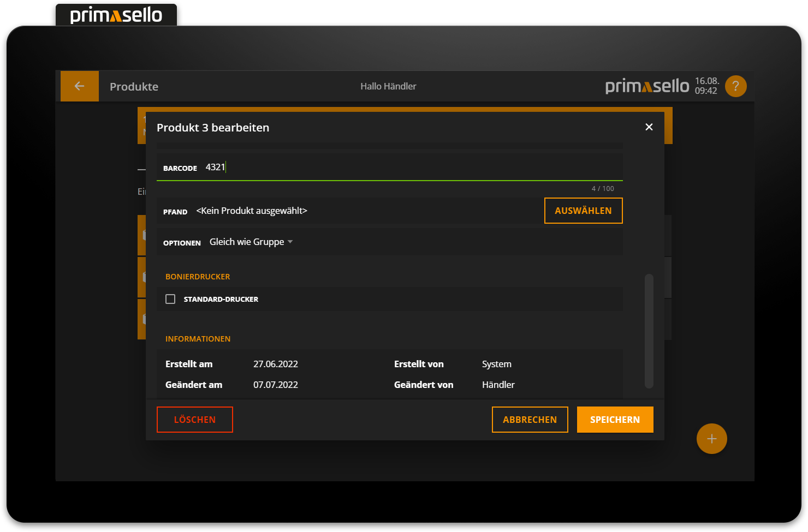Click the Pfand field 'Kein Produkt ausgewählt'
Viewport: 808px width, 532px height.
[252, 211]
